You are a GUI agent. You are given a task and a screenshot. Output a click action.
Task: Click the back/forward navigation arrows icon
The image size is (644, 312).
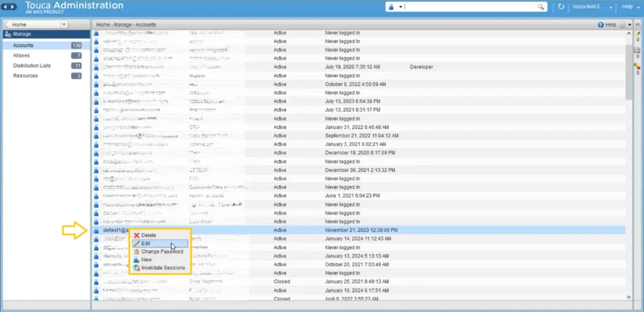(10, 6)
